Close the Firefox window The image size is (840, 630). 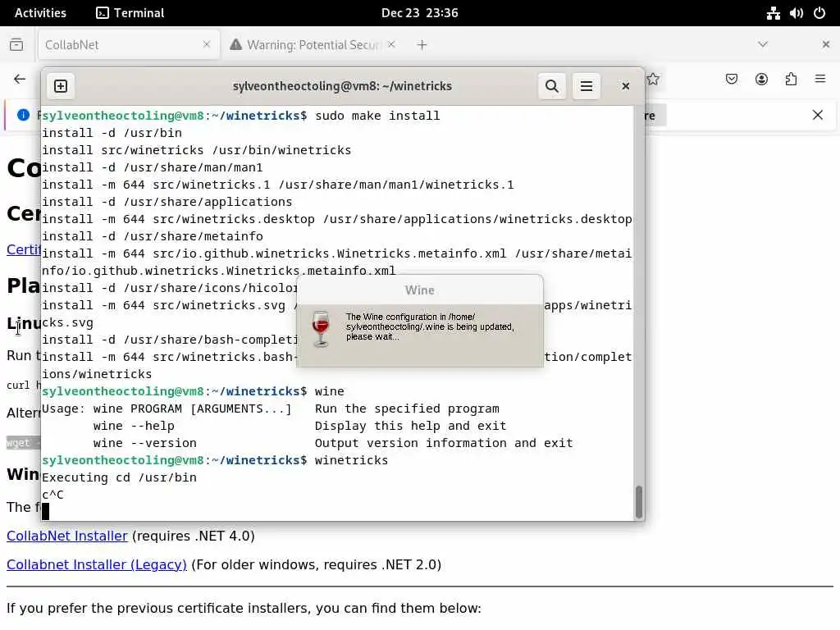point(825,44)
